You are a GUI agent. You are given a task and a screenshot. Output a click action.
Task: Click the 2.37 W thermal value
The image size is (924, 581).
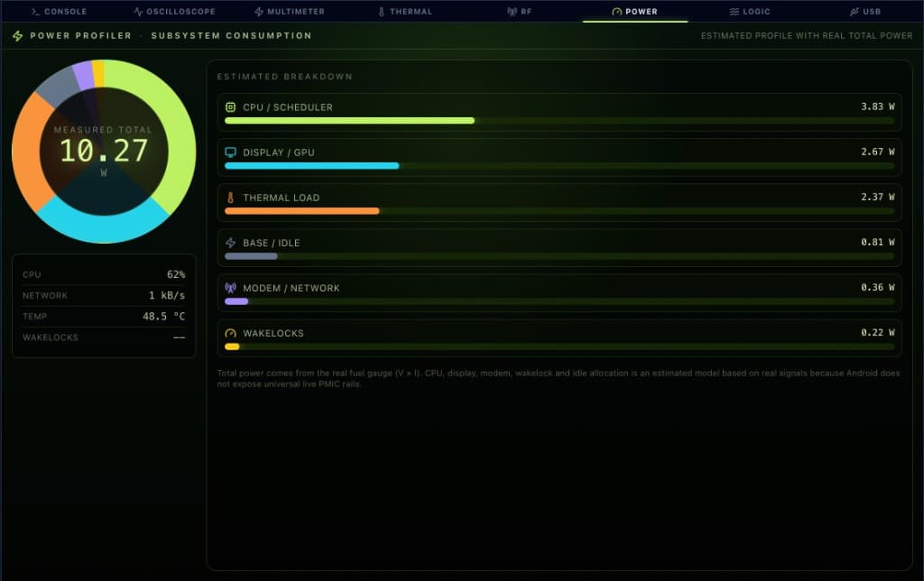pyautogui.click(x=877, y=197)
